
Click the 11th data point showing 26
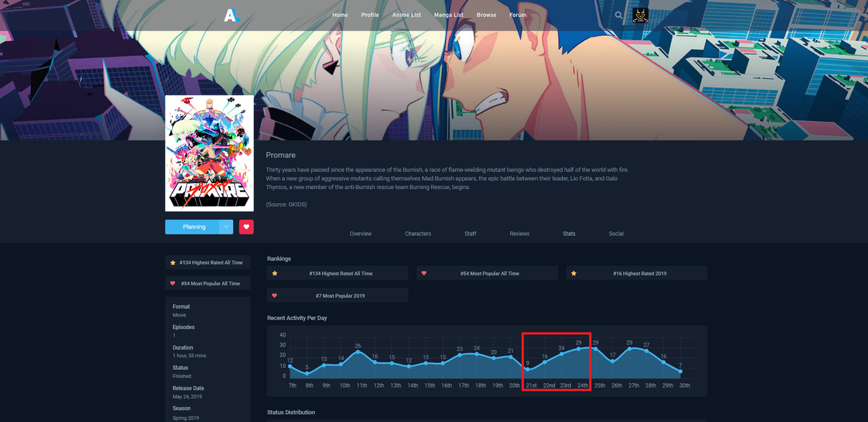(x=358, y=352)
